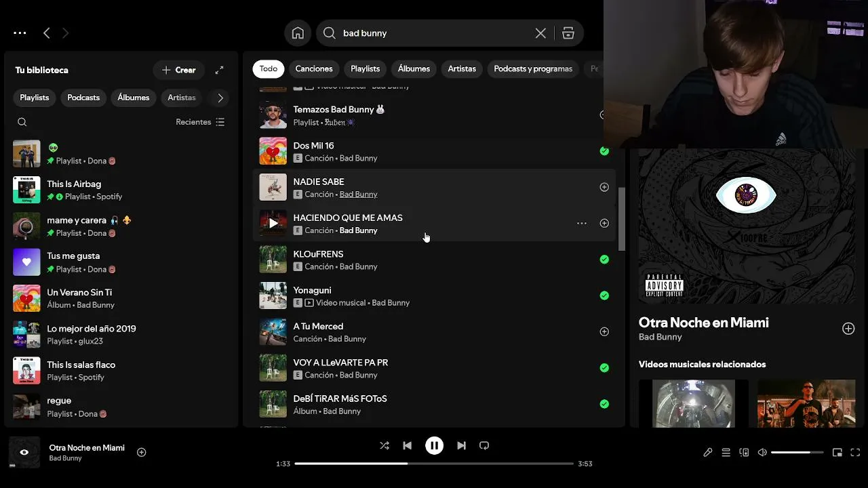Toggle shuffle playback

point(384,445)
